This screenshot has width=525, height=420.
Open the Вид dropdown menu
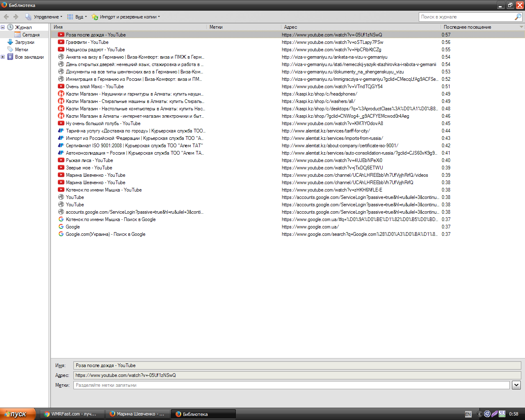(x=77, y=17)
